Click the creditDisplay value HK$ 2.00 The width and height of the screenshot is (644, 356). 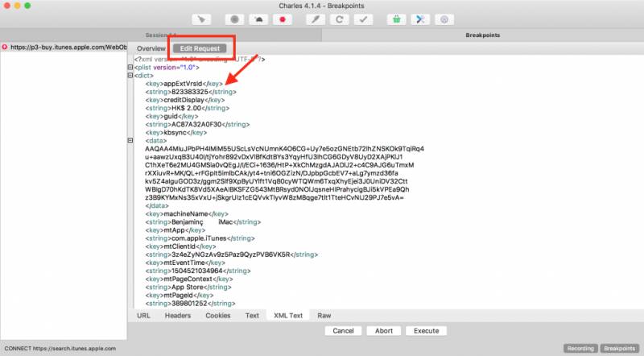point(187,108)
